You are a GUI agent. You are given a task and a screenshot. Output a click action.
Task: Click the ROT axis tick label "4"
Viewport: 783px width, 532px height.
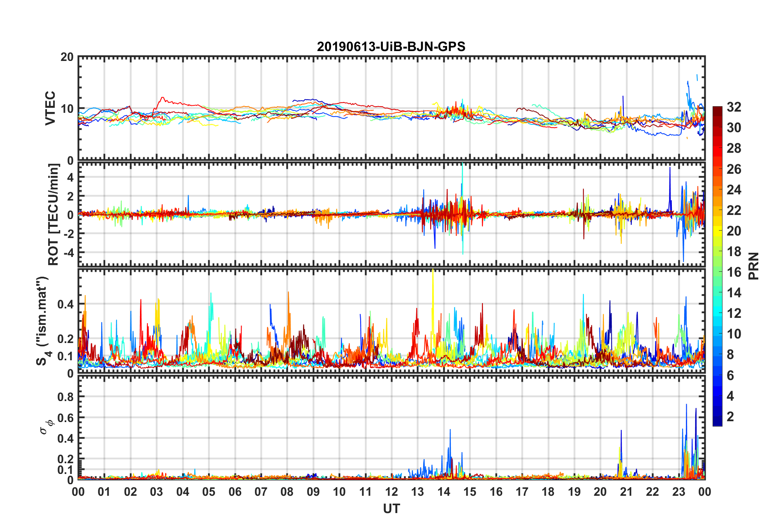click(x=70, y=177)
